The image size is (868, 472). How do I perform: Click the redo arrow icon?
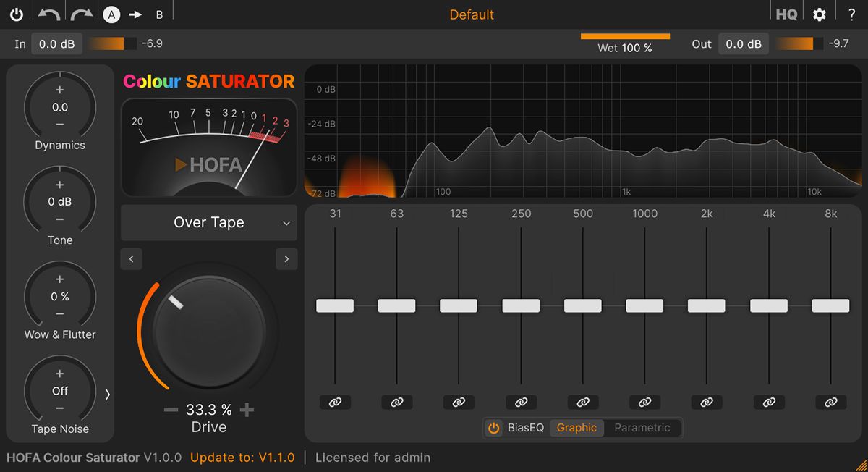pyautogui.click(x=81, y=14)
